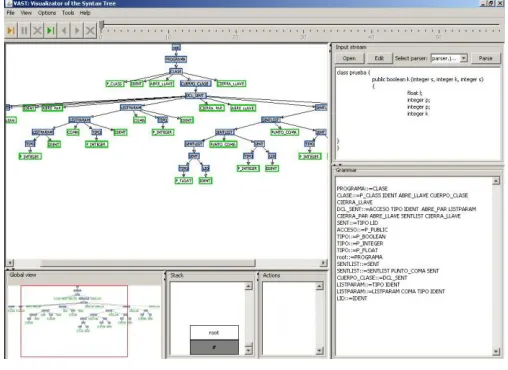The width and height of the screenshot is (508, 370).
Task: Click grammar rule 'PROGRAMA::=CLASE'
Action: [362, 189]
